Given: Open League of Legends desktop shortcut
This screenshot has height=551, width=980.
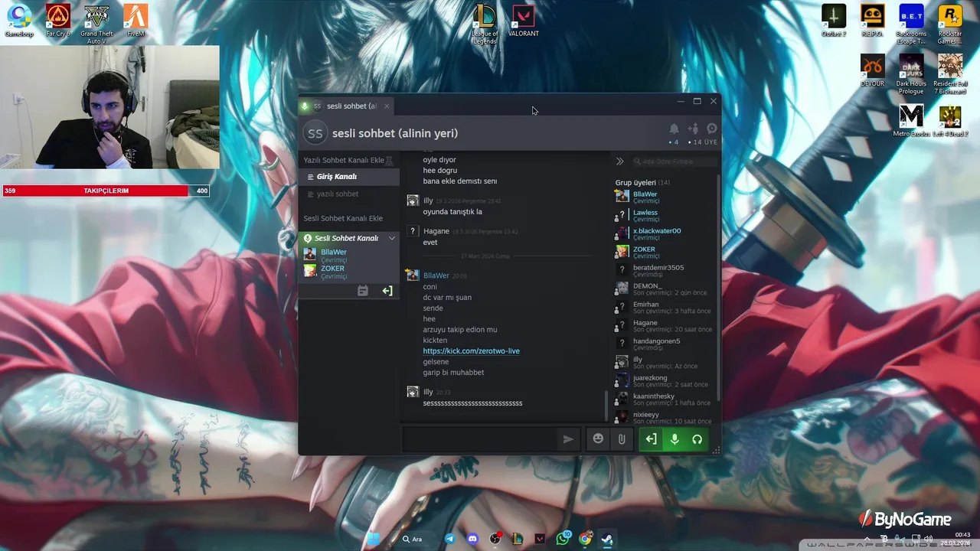Looking at the screenshot, I should (x=485, y=24).
